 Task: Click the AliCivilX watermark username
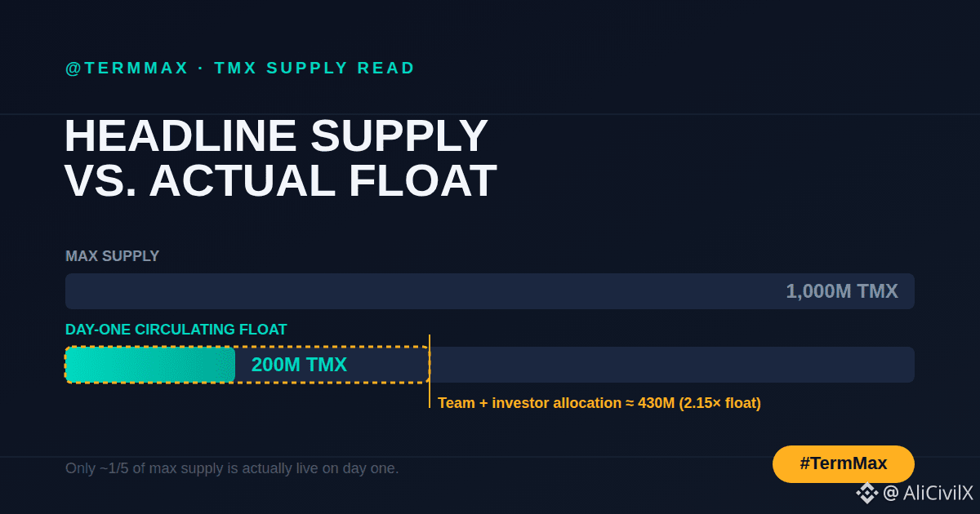click(x=938, y=493)
